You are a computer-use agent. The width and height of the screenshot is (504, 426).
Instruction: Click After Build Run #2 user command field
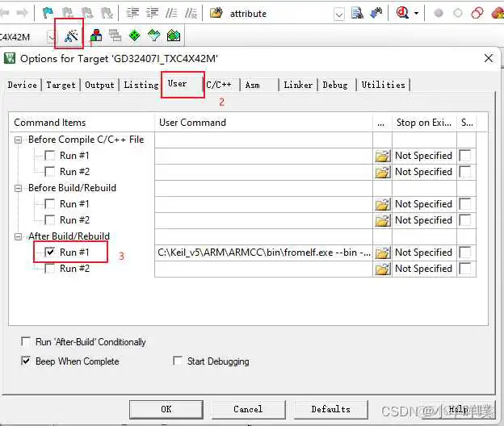click(263, 269)
